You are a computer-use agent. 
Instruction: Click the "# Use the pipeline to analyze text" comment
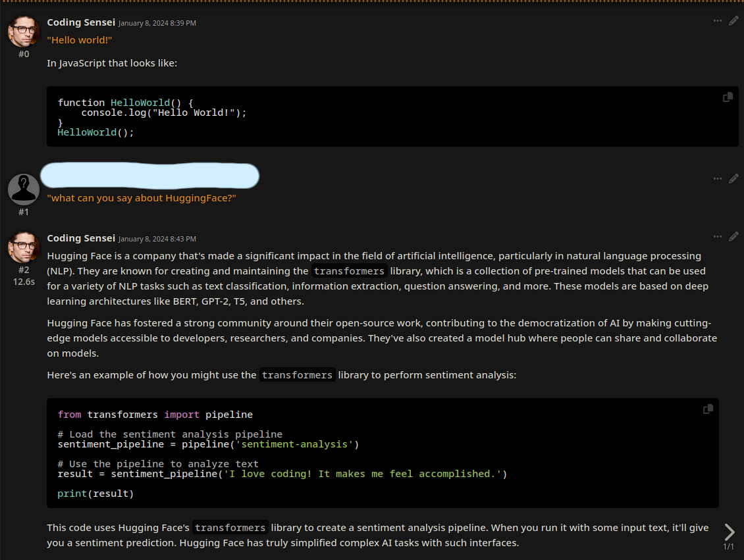(158, 464)
